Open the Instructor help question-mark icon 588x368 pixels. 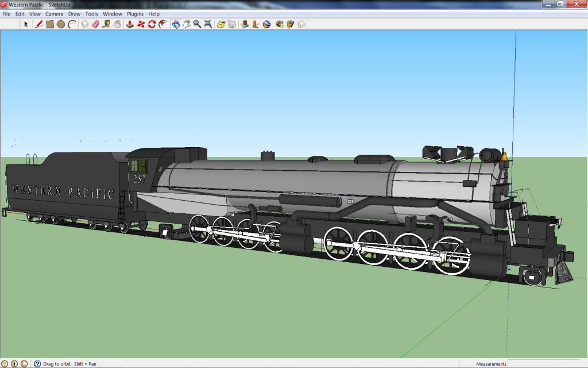click(37, 363)
